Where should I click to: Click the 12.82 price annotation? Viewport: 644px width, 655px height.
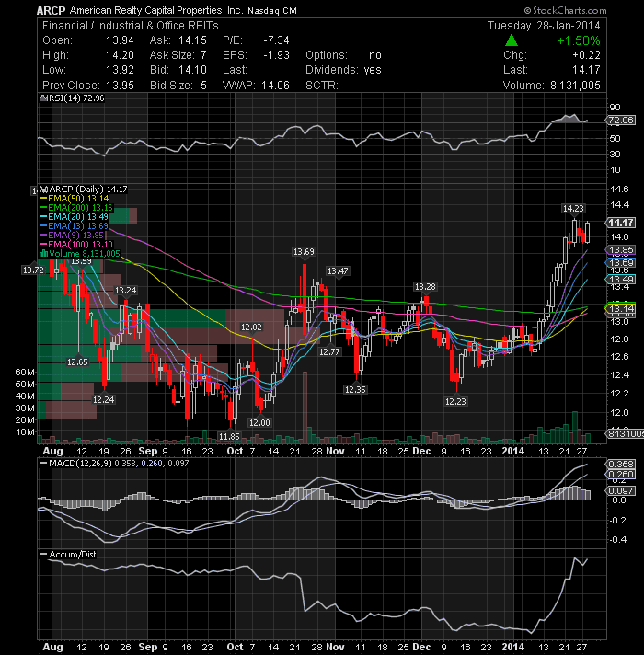point(251,327)
